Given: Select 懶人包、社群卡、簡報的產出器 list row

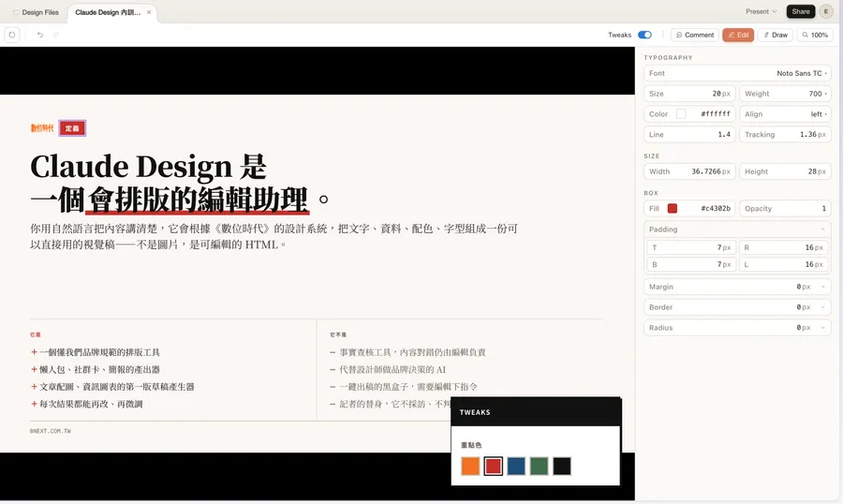Looking at the screenshot, I should pyautogui.click(x=96, y=369).
